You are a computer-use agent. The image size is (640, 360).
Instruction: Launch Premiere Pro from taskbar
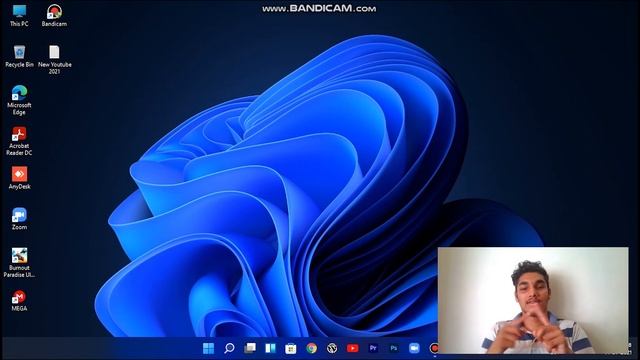coord(373,348)
